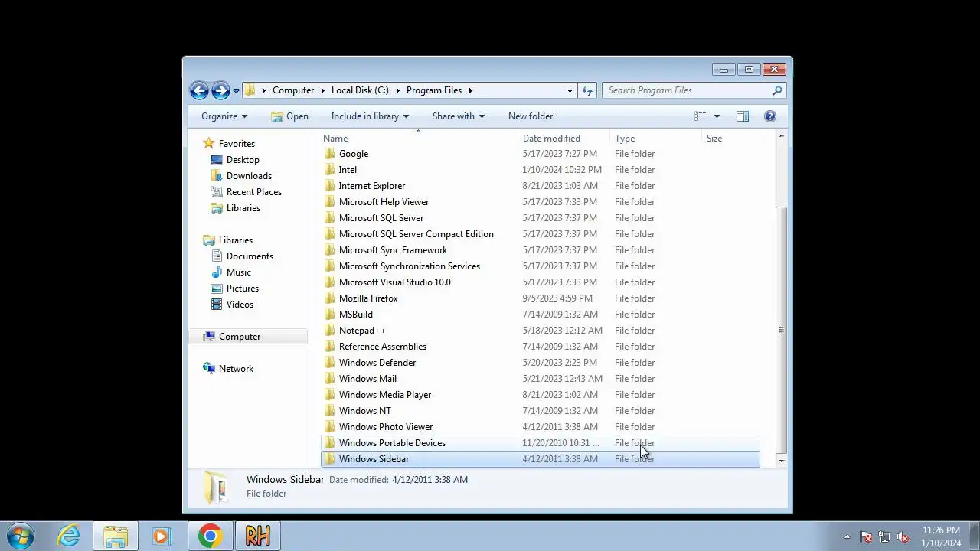Select the Windows NT folder icon
980x551 pixels.
329,411
